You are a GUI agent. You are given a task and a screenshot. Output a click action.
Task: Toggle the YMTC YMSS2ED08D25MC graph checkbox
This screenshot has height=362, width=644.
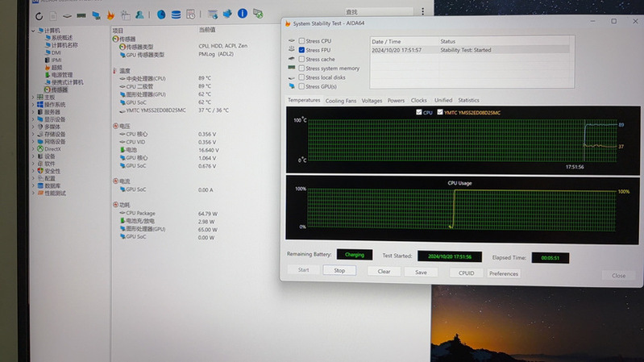[x=440, y=112]
